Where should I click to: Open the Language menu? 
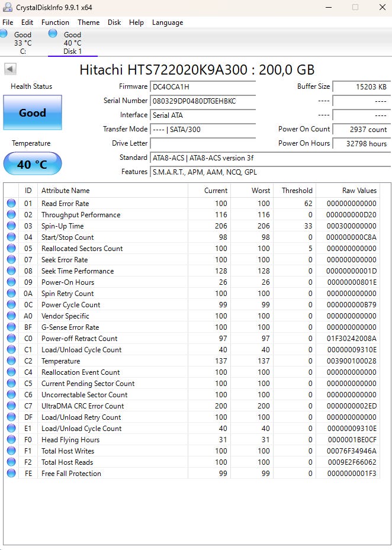coord(168,22)
